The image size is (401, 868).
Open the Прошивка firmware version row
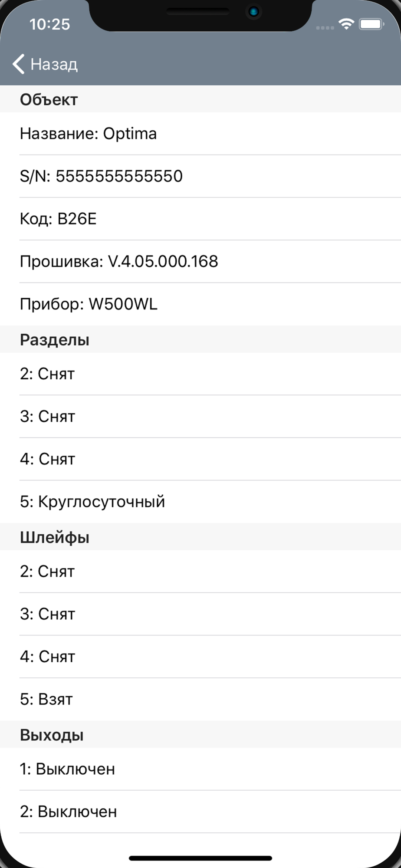(200, 261)
